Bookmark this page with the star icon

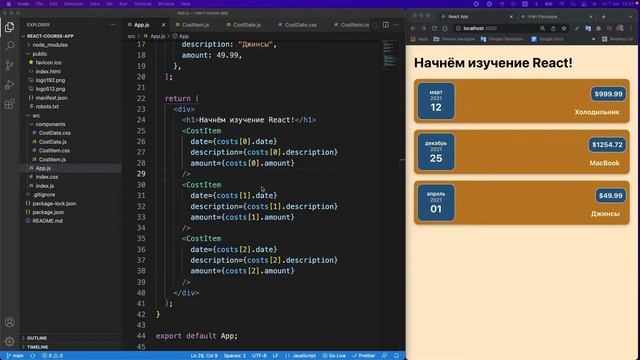564,29
